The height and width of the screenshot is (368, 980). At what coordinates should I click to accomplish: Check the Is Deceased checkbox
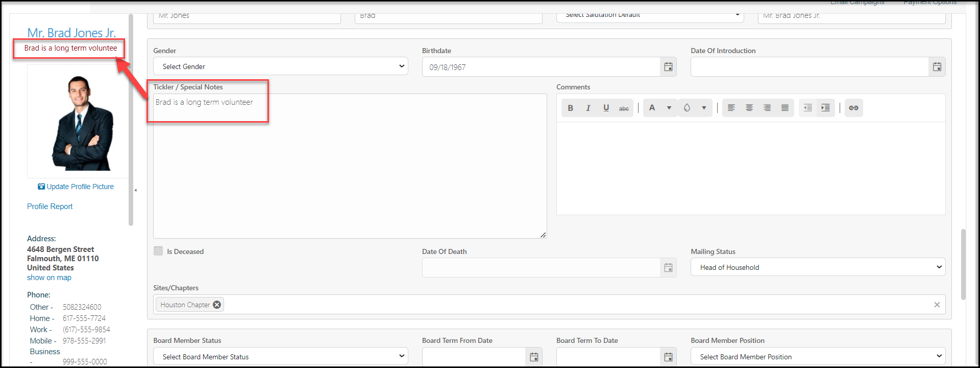(x=158, y=251)
